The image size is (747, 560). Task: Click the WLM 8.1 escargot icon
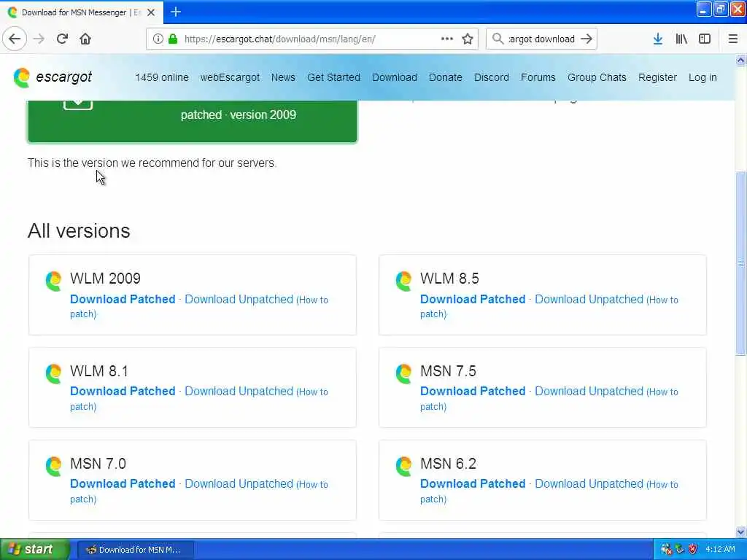pyautogui.click(x=54, y=373)
